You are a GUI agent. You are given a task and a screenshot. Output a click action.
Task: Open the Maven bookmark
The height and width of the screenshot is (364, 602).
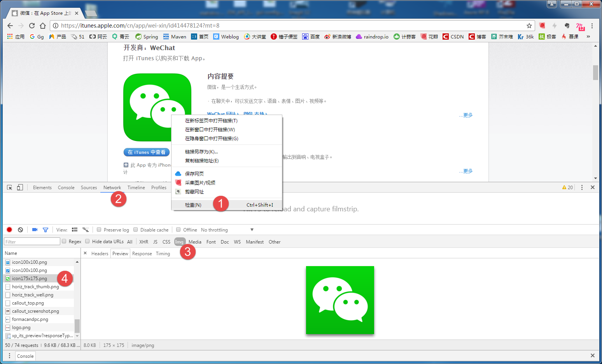(x=175, y=37)
